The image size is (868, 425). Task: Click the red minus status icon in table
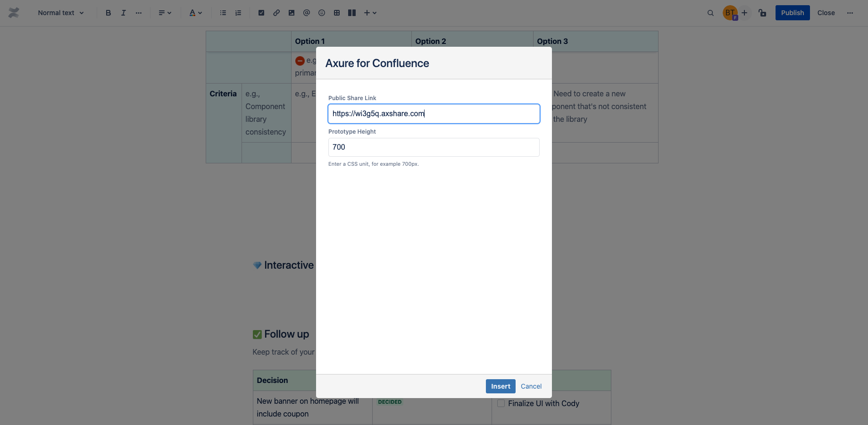[300, 60]
